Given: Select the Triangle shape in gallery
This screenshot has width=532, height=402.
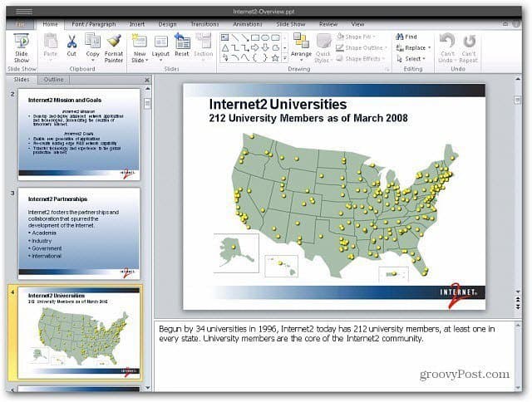Looking at the screenshot, I should click(225, 48).
